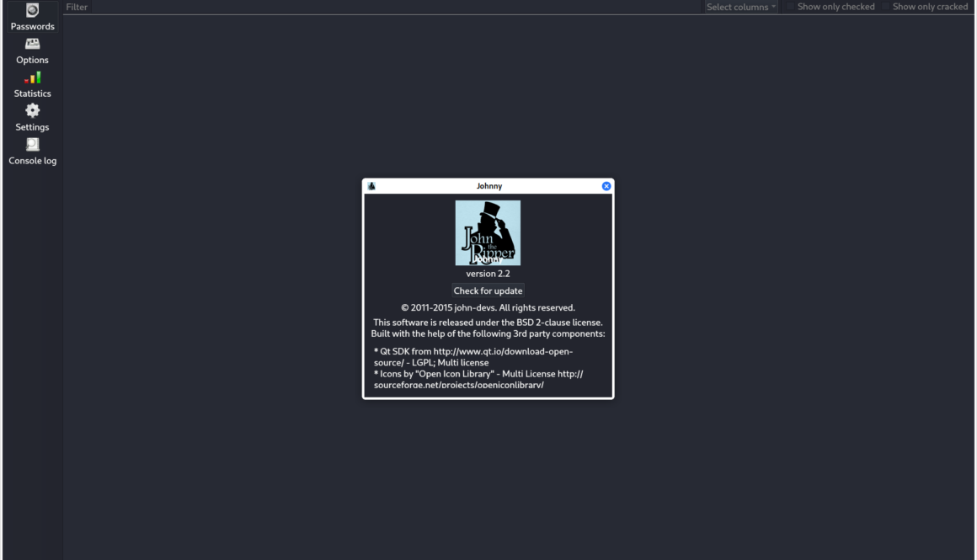Click the BSD 2-clause license sentence
Screen dimensions: 977x560
488,323
